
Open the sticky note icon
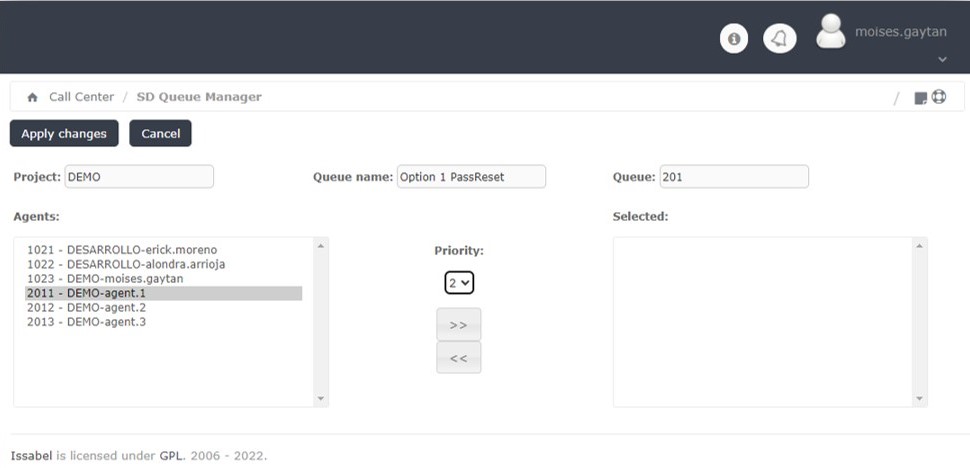click(x=921, y=98)
